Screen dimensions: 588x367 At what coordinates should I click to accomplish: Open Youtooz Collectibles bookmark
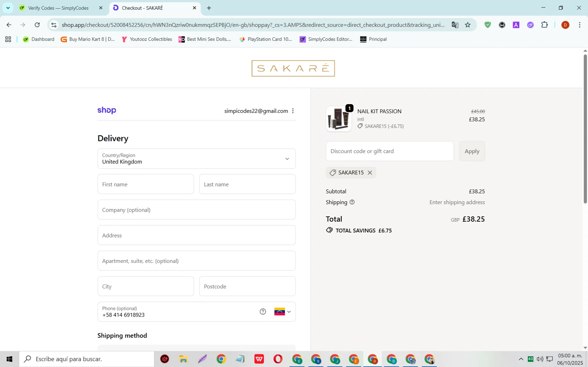point(147,39)
